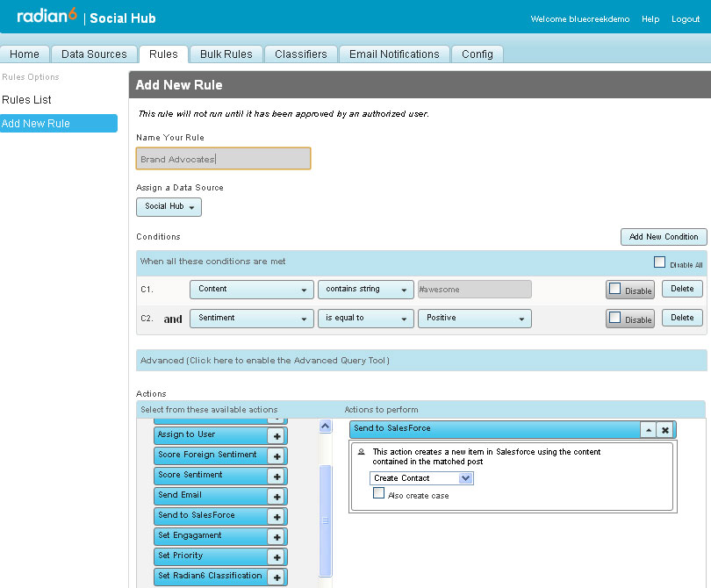Click the #awesome string value field

[475, 290]
